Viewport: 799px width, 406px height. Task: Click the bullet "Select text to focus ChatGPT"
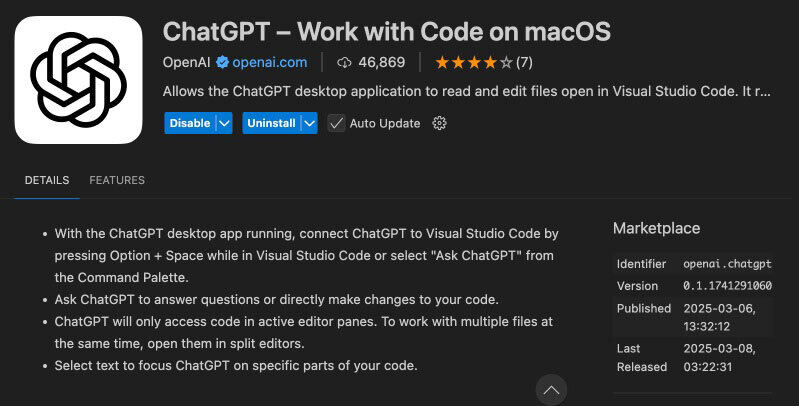pos(236,365)
